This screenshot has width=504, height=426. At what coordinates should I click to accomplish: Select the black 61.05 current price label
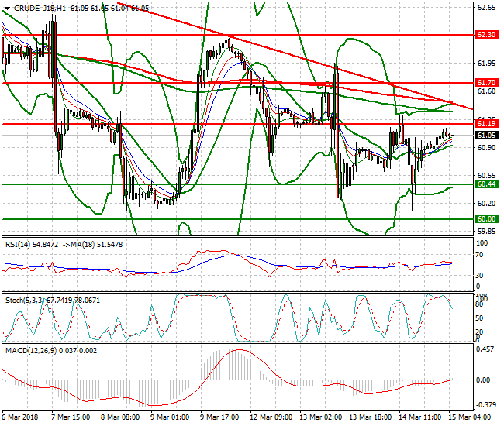[486, 135]
